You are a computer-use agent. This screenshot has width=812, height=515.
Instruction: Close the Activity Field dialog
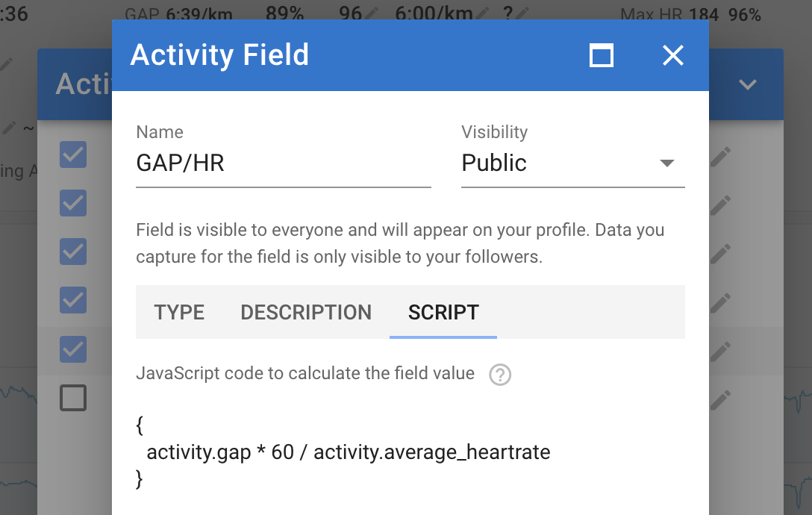(672, 55)
